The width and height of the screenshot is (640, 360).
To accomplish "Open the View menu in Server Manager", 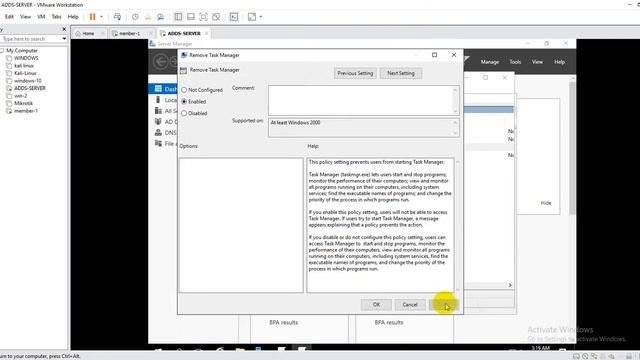I will click(537, 62).
